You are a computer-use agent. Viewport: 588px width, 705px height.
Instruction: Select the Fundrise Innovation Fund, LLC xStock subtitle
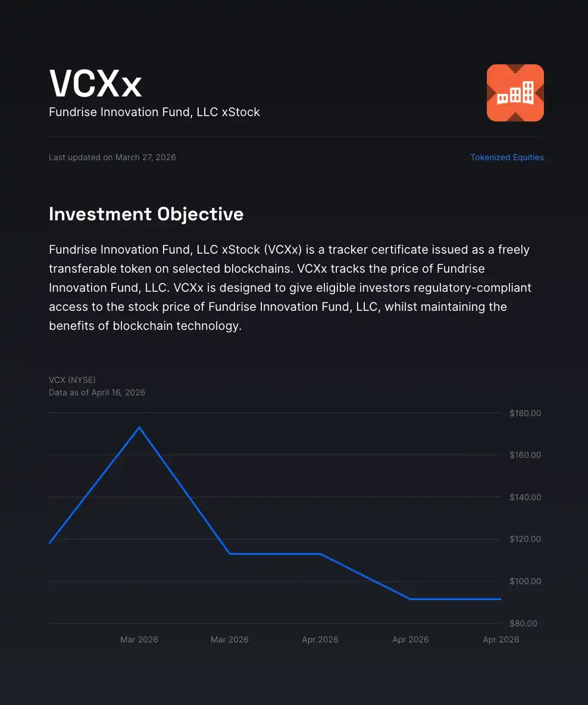click(154, 112)
